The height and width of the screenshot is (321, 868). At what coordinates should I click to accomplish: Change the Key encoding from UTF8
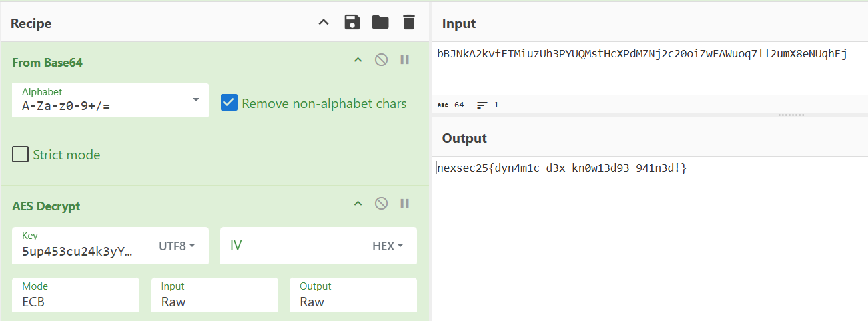tap(177, 246)
